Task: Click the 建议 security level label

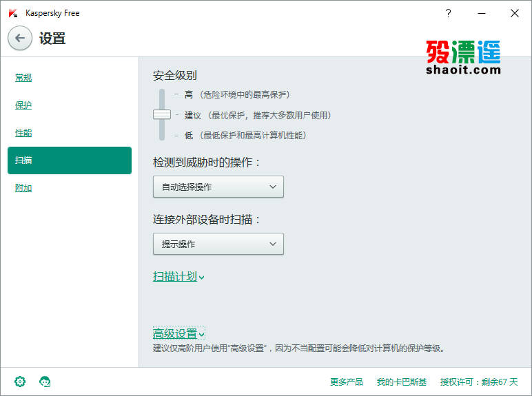Action: tap(193, 115)
